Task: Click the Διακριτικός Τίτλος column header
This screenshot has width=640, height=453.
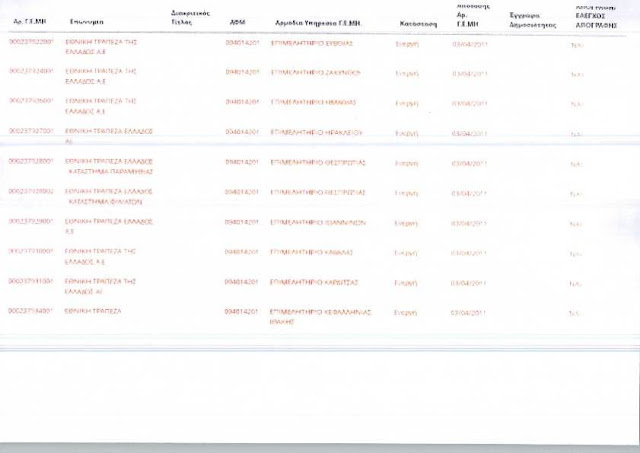Action: point(190,18)
